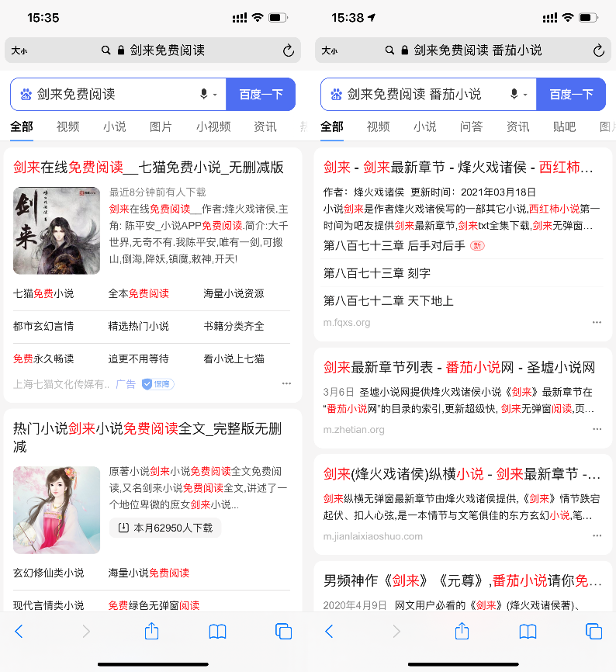Switch to 贴吧 tab on right phone
Screen dimensions: 616x672
[x=564, y=126]
